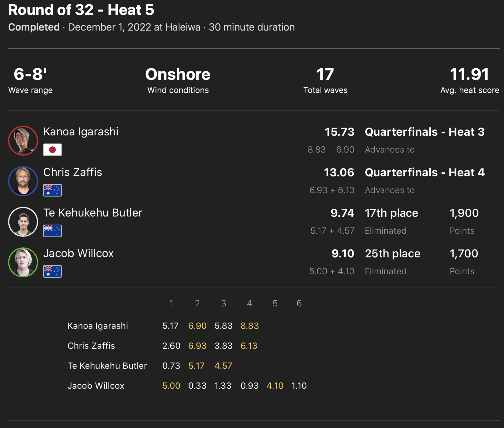The width and height of the screenshot is (504, 428).
Task: Click the Japan flag under Kanoa Igarashi
Action: click(52, 150)
